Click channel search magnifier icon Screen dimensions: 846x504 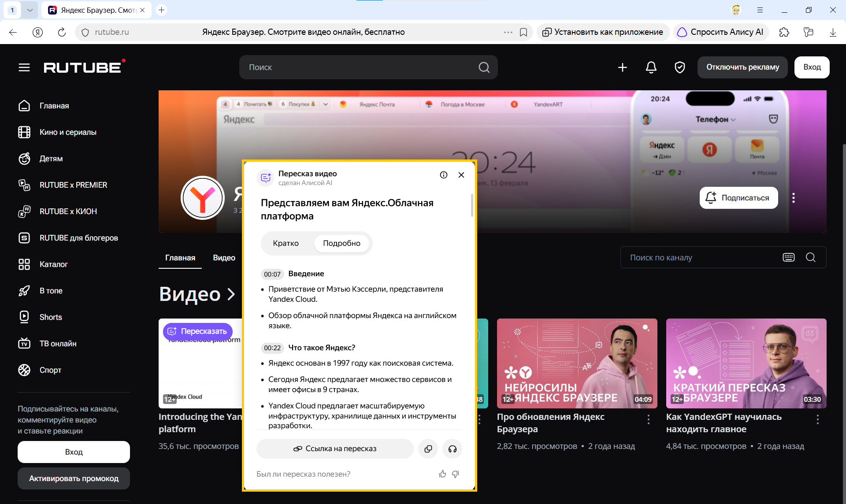(811, 257)
